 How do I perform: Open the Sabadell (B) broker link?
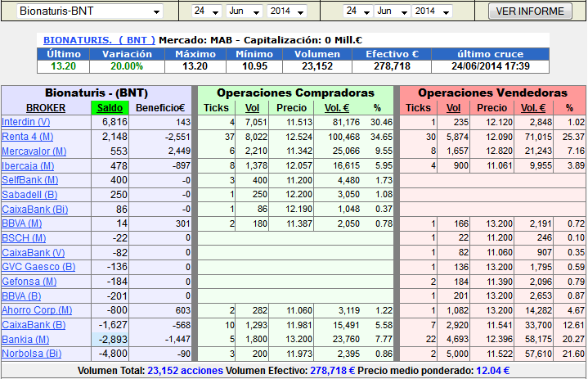click(x=29, y=195)
